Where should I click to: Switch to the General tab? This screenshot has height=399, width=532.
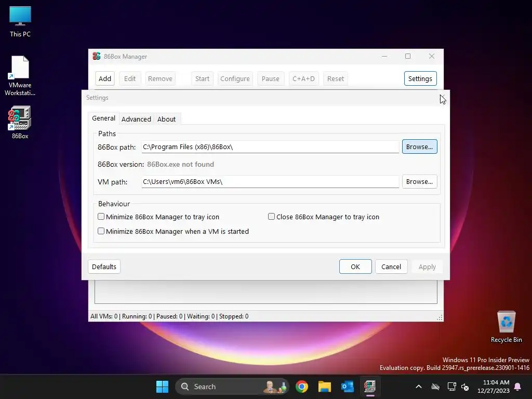point(103,118)
